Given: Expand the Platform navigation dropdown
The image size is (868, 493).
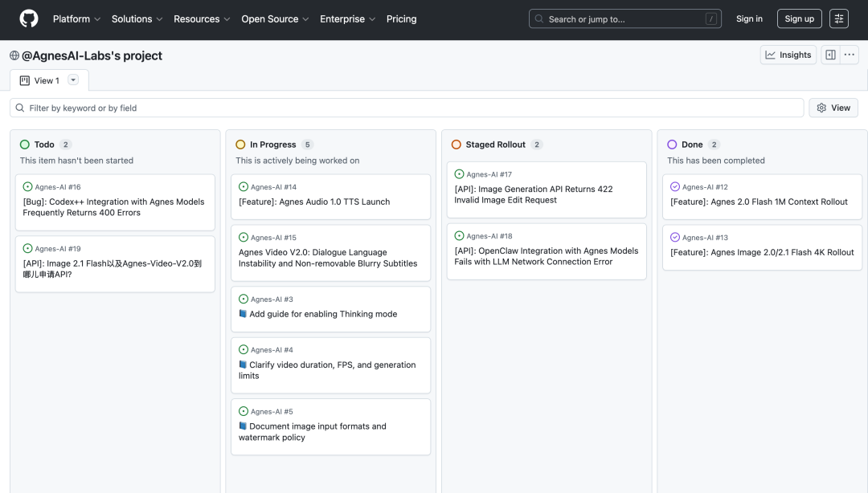Looking at the screenshot, I should tap(77, 18).
